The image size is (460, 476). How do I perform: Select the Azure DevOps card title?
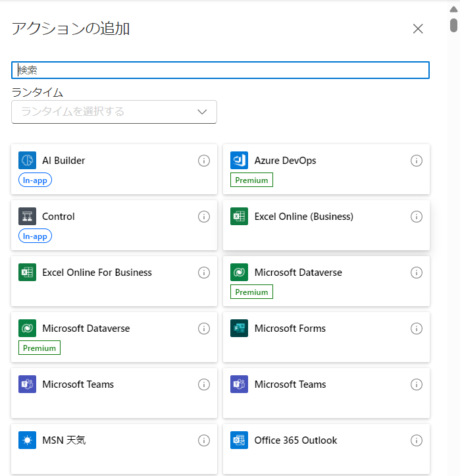285,160
